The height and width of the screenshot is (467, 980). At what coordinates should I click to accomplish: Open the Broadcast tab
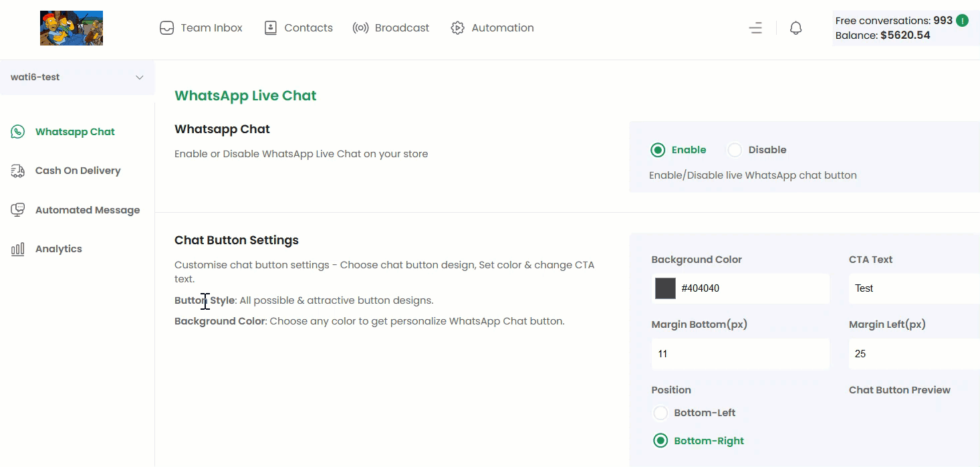click(391, 28)
